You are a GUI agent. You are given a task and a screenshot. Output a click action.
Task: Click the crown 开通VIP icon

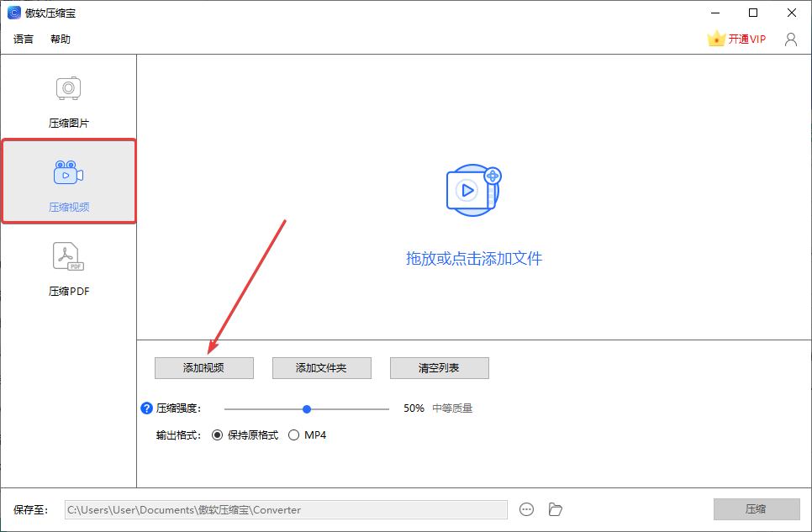(715, 39)
